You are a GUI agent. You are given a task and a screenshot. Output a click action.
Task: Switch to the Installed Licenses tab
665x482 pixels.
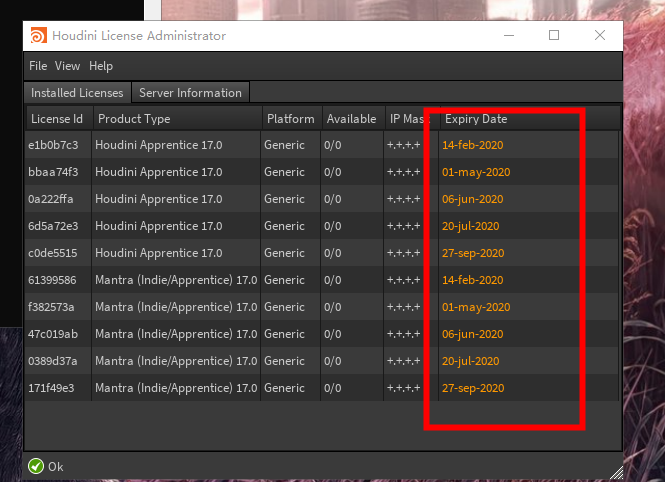click(x=77, y=93)
